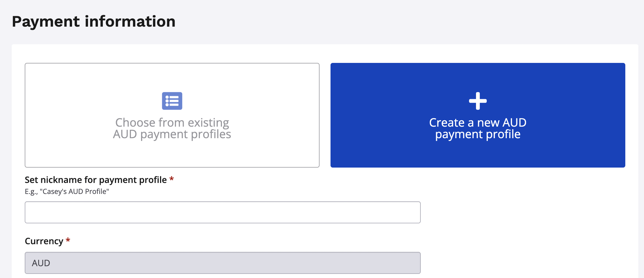The image size is (644, 278).
Task: Click the grey "AUD payment profiles" text line
Action: click(172, 134)
